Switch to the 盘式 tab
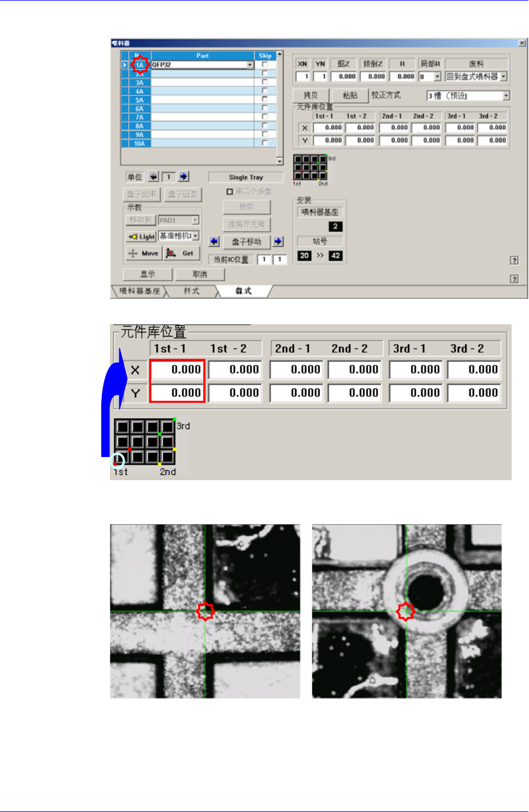 [x=244, y=291]
